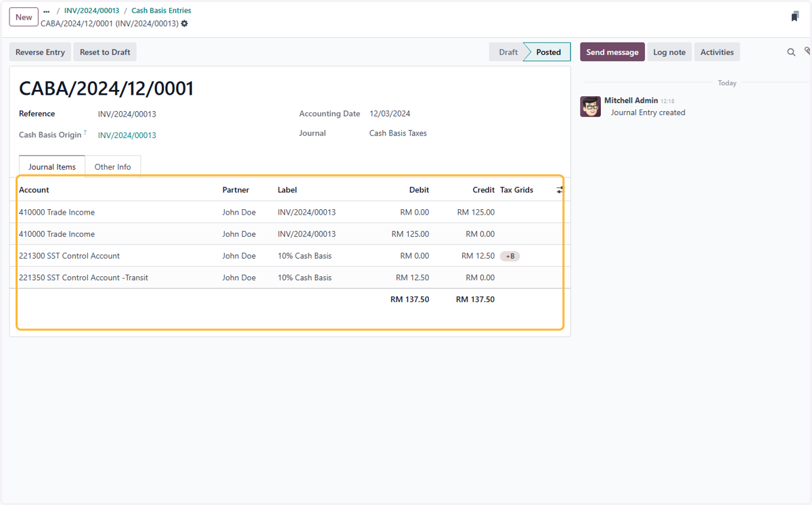Click Reverse Entry button
Screen dimensions: 812x505
(x=40, y=52)
